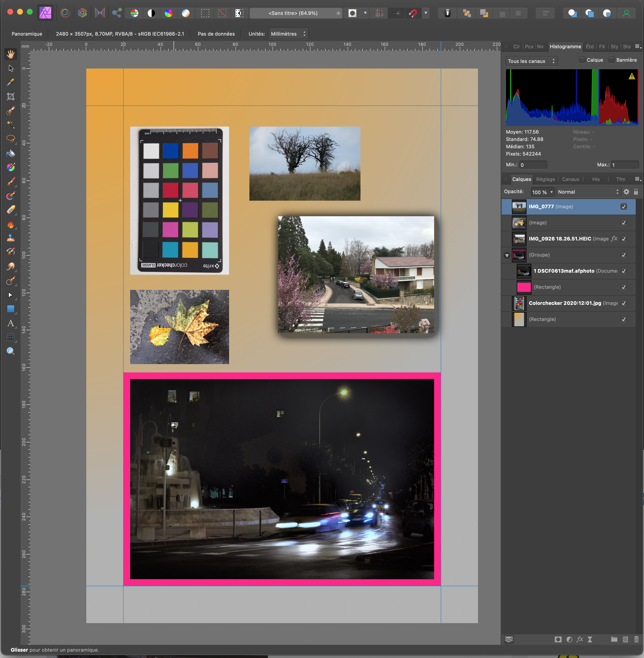Select the Freehand Selection lasso tool
This screenshot has height=658, width=644.
[x=10, y=139]
